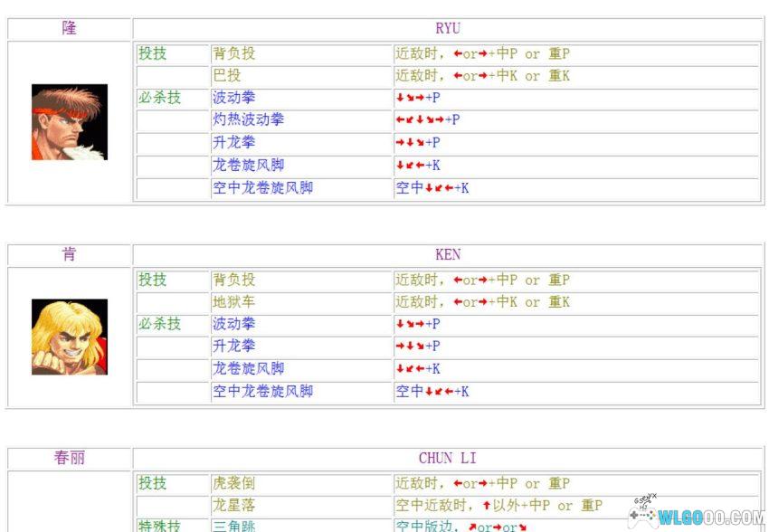Click Ryu's character portrait
The width and height of the screenshot is (769, 532).
(x=68, y=122)
